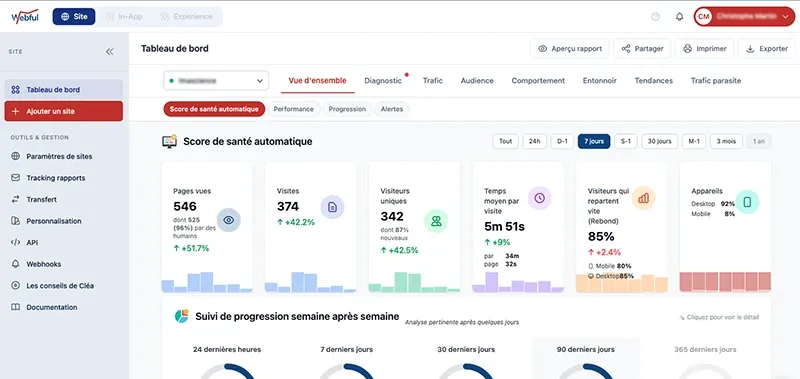Click the Suivi de progression pie icon
This screenshot has width=800, height=379.
[x=181, y=316]
